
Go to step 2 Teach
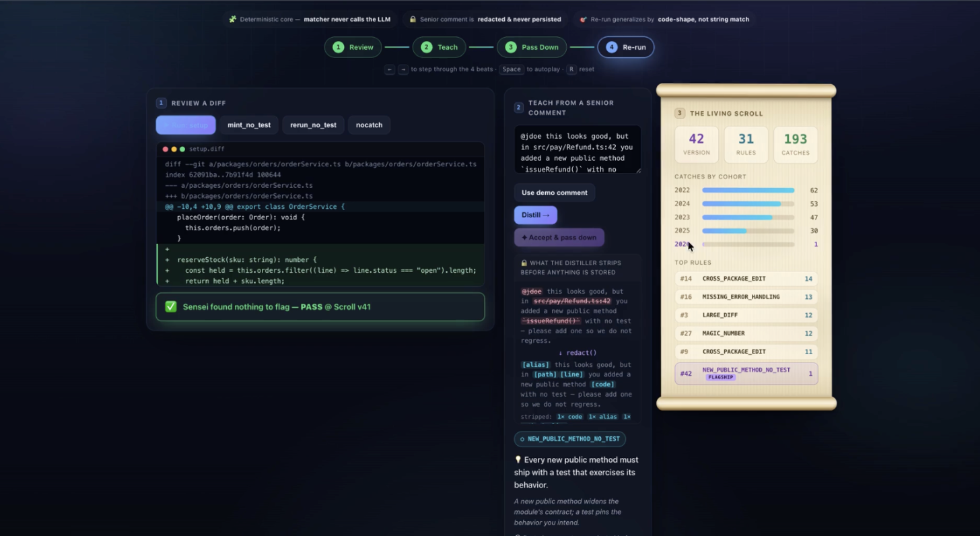439,47
